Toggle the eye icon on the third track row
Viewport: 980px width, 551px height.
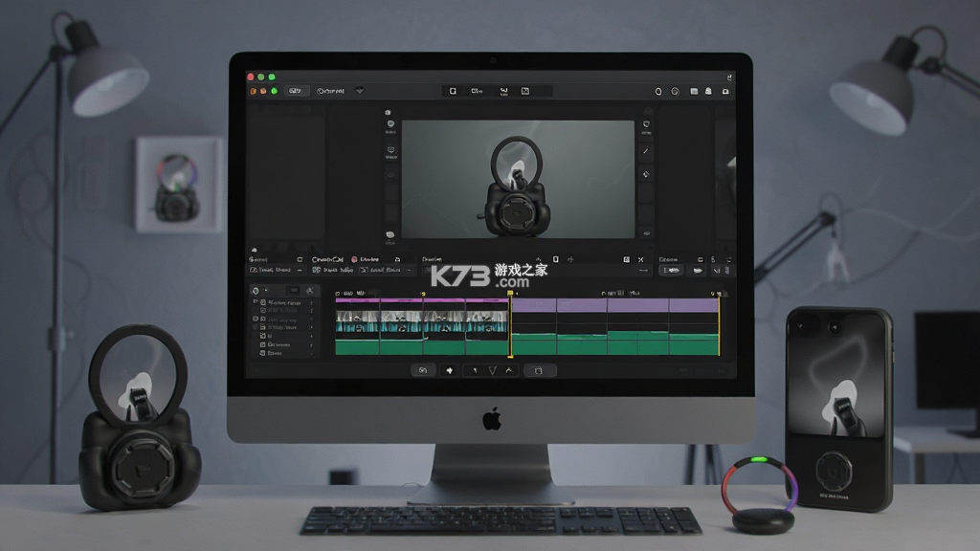coord(255,319)
